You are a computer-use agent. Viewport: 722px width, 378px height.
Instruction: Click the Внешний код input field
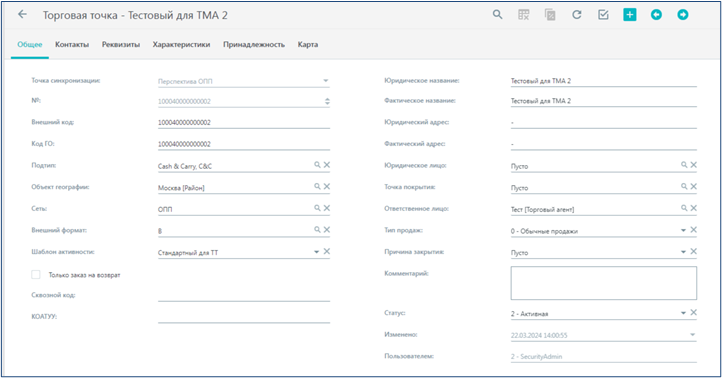pyautogui.click(x=244, y=122)
